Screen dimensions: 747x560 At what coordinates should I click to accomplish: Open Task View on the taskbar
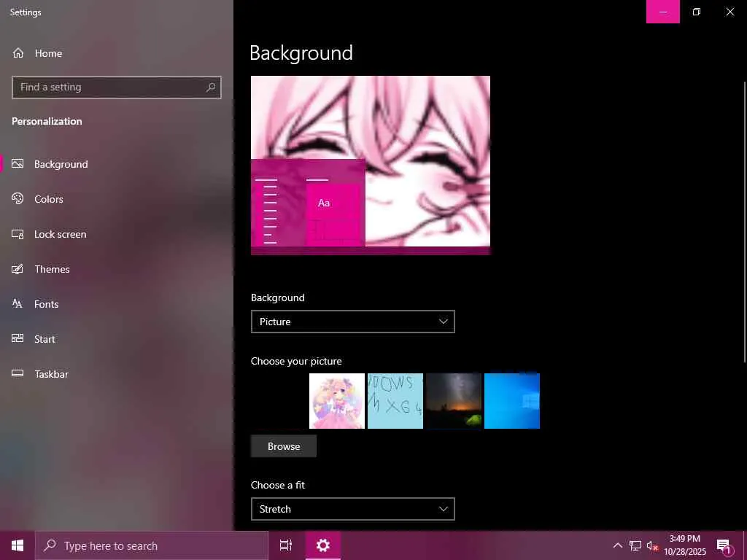285,545
